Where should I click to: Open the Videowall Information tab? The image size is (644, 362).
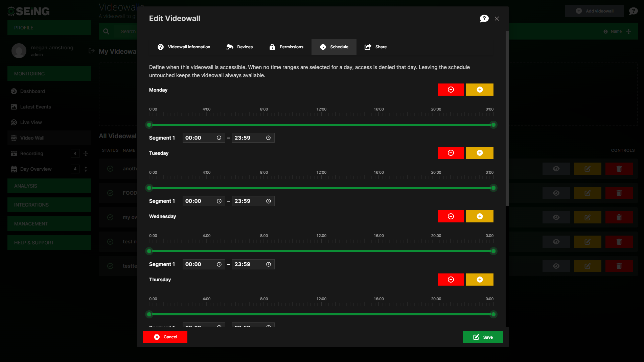point(184,47)
